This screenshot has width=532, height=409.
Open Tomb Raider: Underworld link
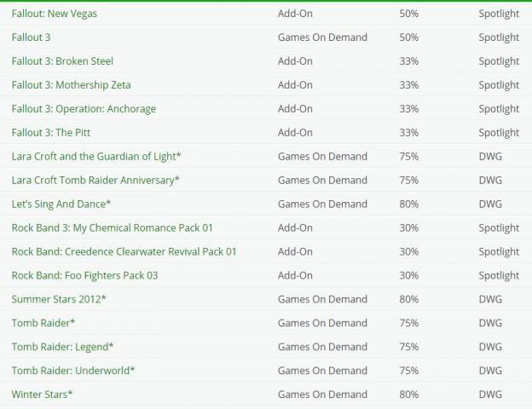click(x=73, y=371)
